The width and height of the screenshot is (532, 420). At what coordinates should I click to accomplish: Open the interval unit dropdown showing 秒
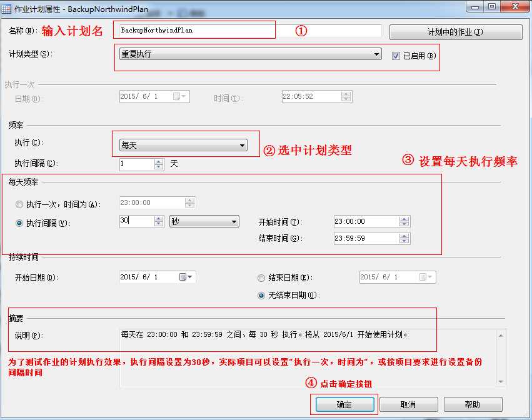click(204, 221)
